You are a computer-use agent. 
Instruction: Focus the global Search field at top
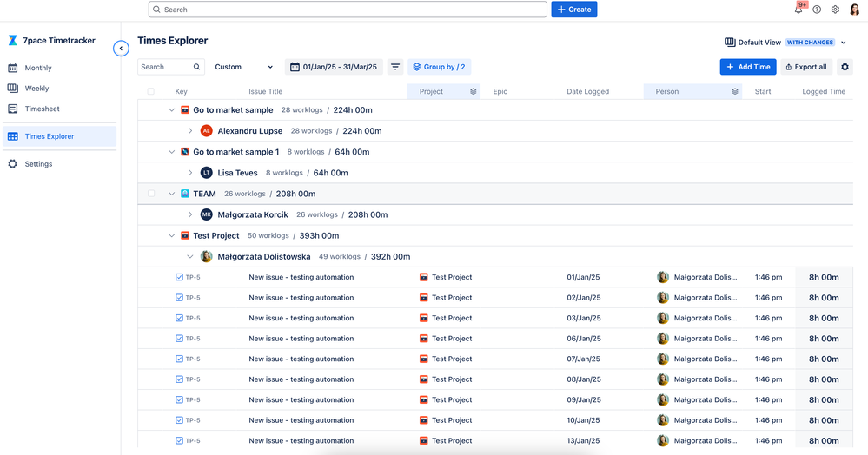348,10
